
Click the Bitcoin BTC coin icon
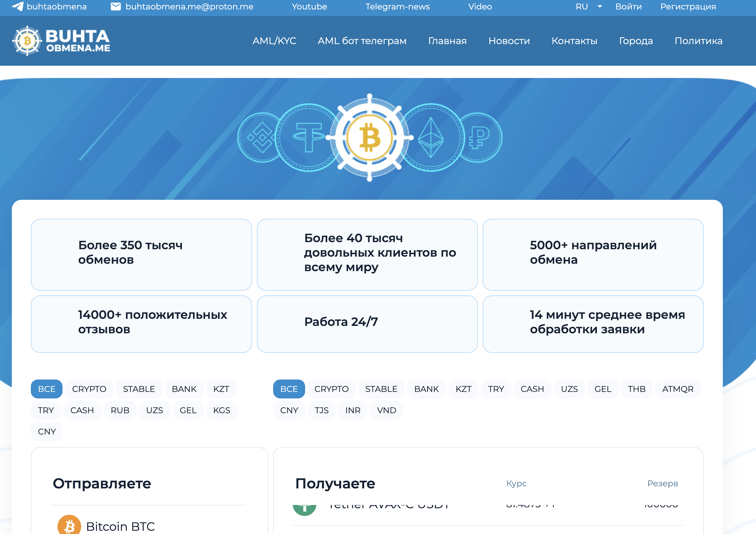click(x=69, y=526)
